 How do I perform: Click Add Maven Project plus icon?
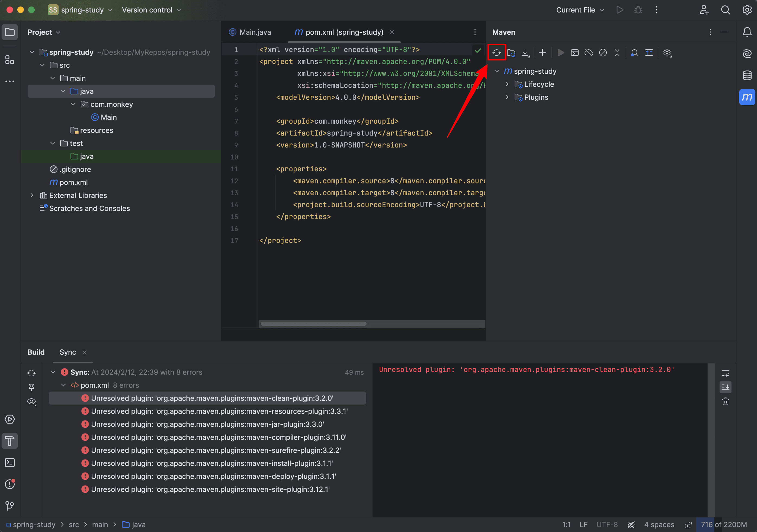point(542,53)
